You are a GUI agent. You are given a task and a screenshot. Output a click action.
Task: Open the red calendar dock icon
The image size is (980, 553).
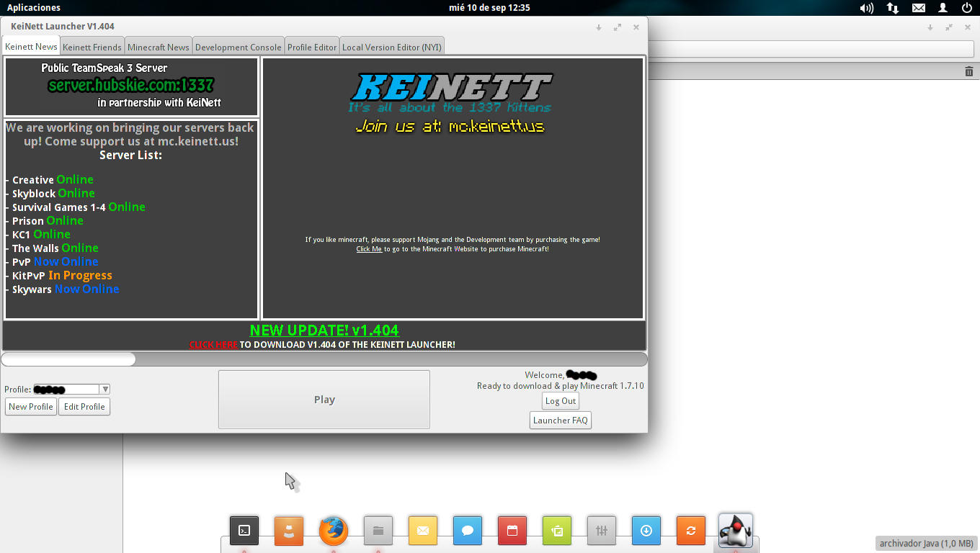tap(512, 531)
